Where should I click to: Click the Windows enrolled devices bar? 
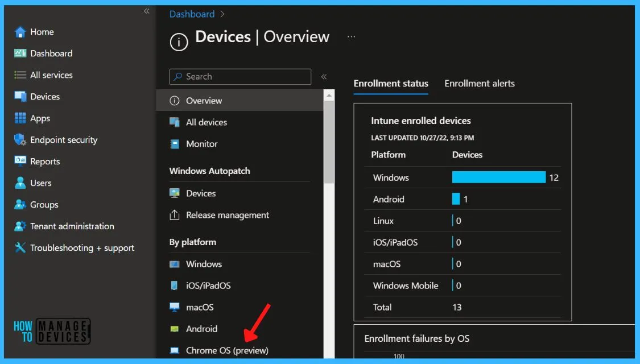click(499, 177)
